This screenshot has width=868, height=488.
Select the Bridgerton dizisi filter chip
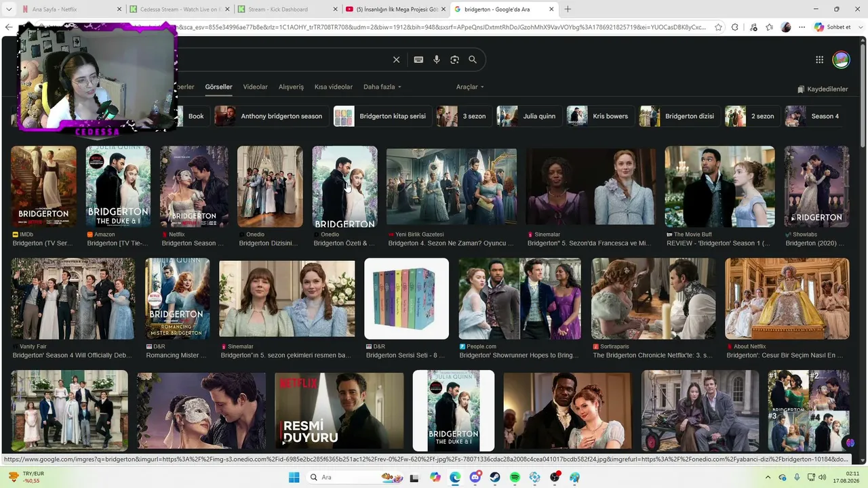point(679,116)
